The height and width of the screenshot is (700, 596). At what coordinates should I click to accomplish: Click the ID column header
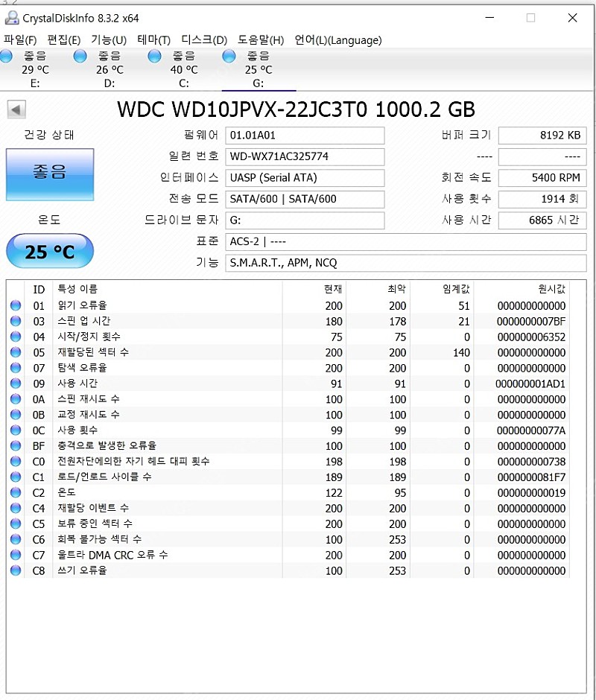[x=39, y=289]
